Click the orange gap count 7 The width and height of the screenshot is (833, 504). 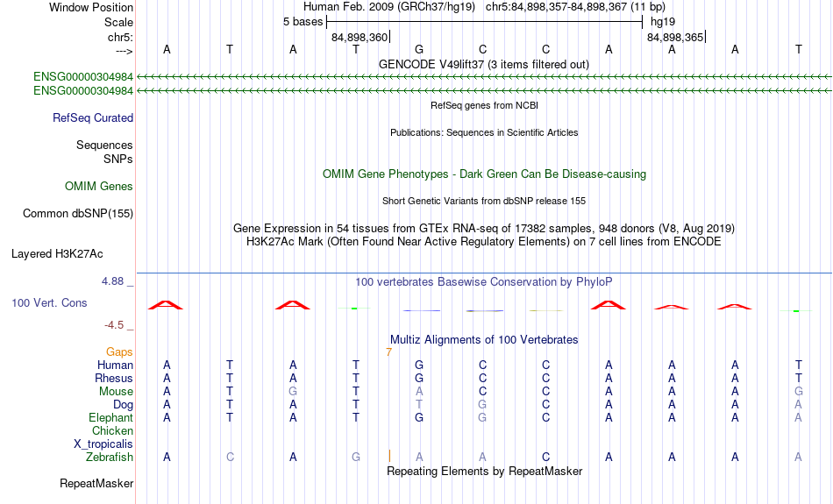(388, 352)
